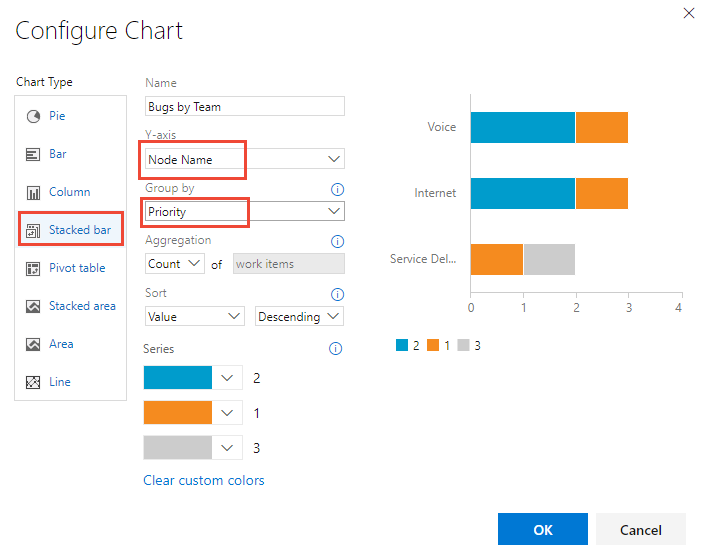The image size is (701, 555).
Task: Click the Aggregation info icon
Action: [x=337, y=241]
